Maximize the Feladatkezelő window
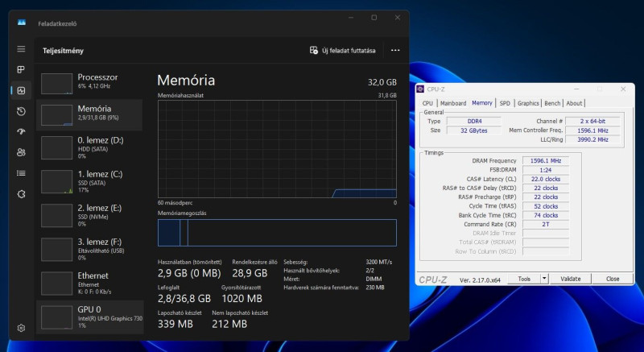 (x=374, y=18)
